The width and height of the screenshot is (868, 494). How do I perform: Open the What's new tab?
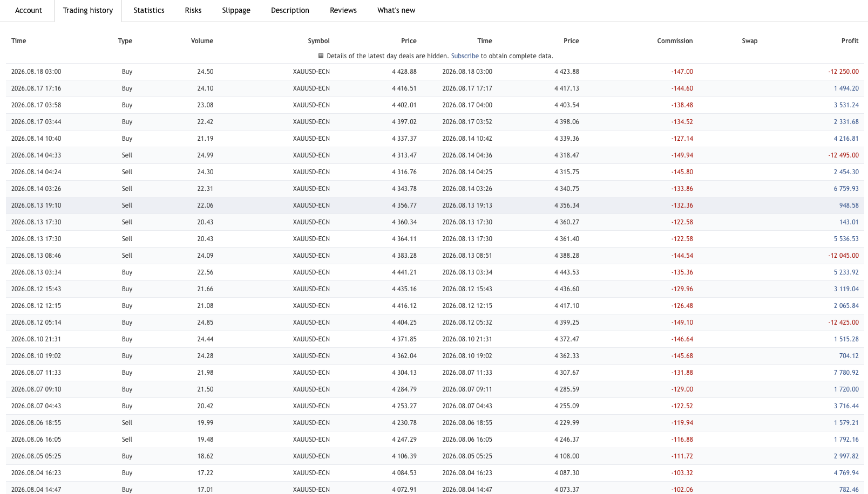396,10
